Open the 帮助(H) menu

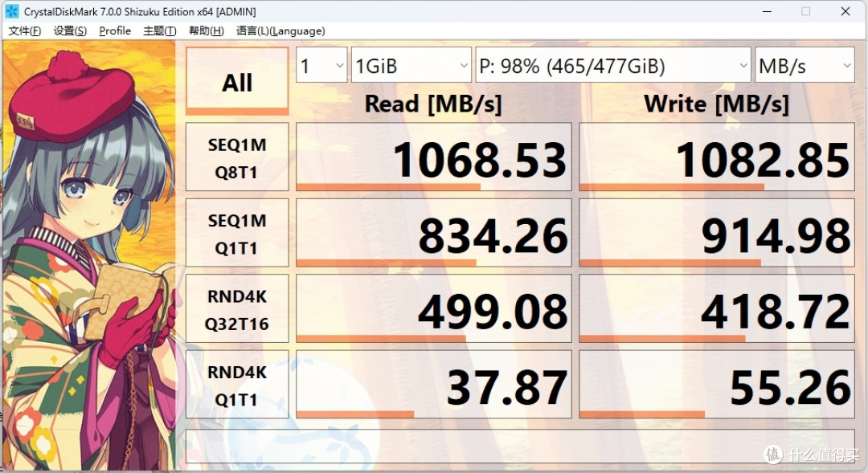(x=206, y=31)
